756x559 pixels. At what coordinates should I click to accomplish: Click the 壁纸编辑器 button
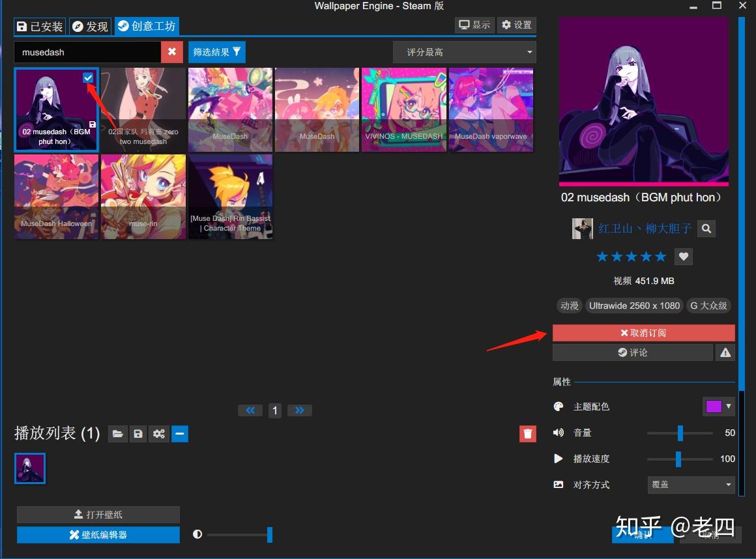[x=98, y=535]
